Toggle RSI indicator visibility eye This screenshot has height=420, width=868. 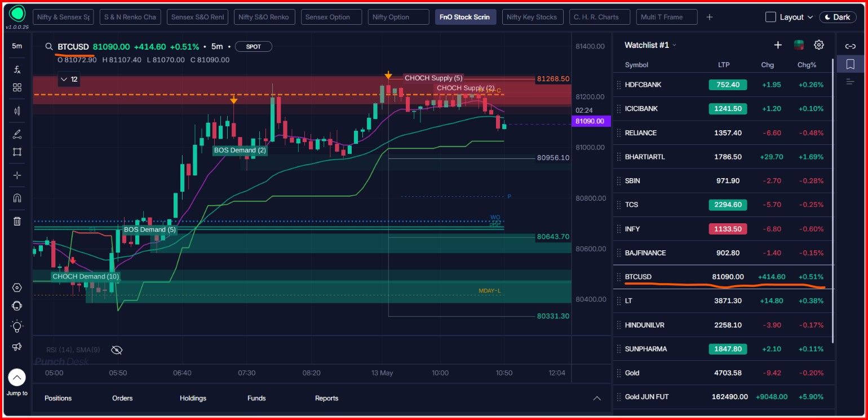click(x=117, y=350)
